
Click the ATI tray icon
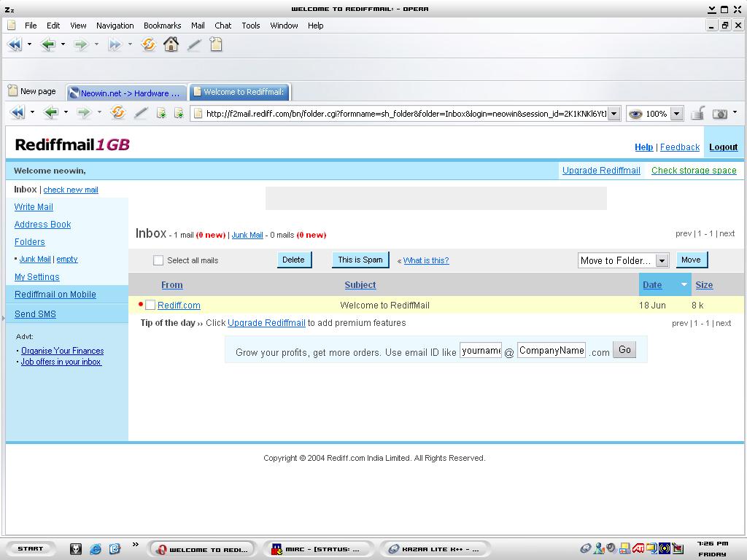click(x=638, y=548)
